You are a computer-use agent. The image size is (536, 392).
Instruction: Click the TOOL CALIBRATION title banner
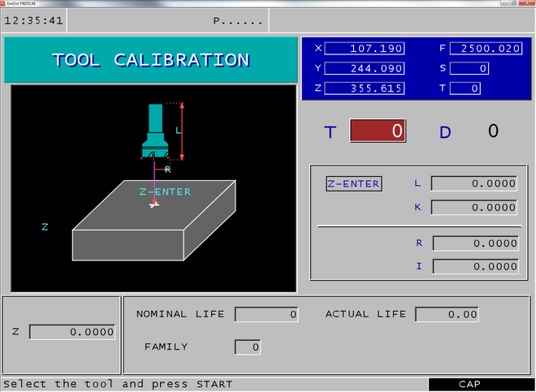pyautogui.click(x=150, y=60)
